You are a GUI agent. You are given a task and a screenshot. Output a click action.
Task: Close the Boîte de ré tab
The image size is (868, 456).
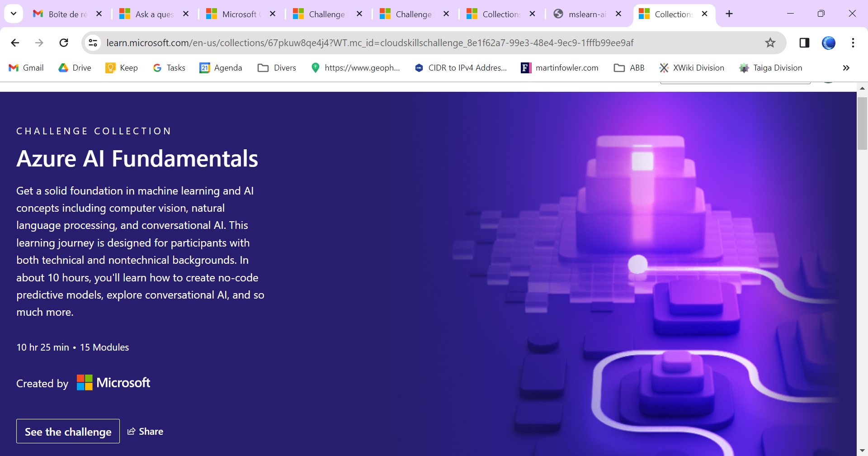tap(99, 14)
